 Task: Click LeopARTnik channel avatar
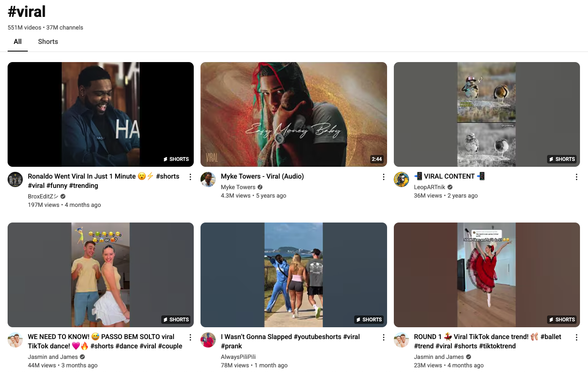(x=401, y=179)
